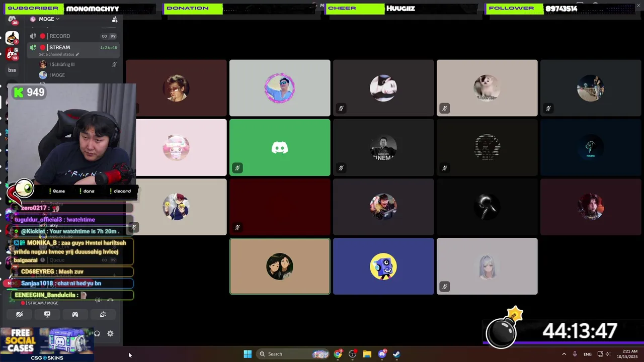Focus the tile with the glasses-wearing person avatar
Screen dimensions: 644x362
click(176, 88)
